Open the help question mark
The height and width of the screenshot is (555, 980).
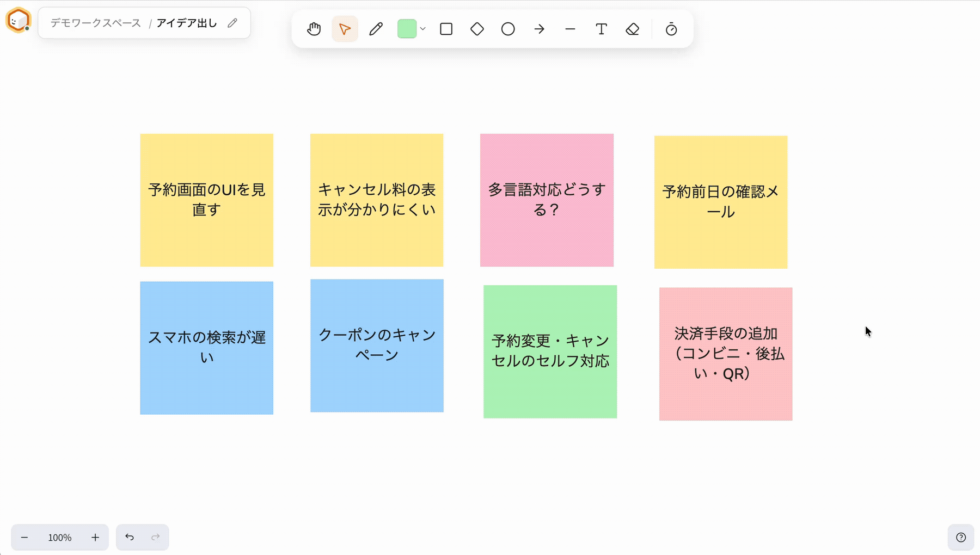click(x=961, y=538)
